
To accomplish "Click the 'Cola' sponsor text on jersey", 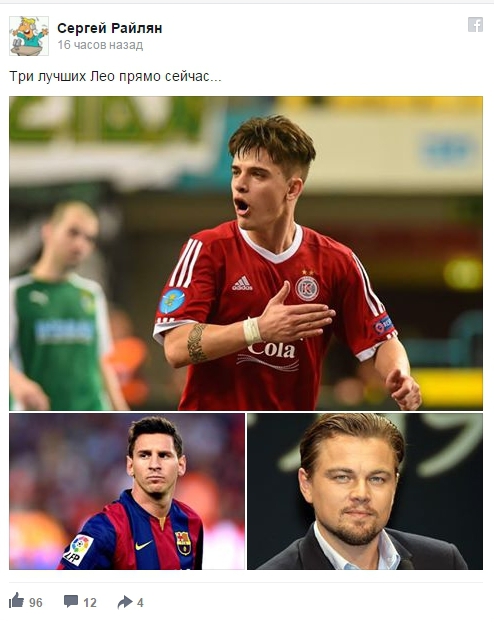I will [272, 350].
